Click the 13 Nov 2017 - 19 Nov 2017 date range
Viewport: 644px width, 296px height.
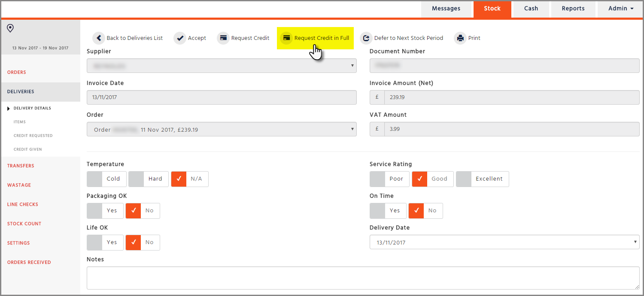(x=40, y=48)
